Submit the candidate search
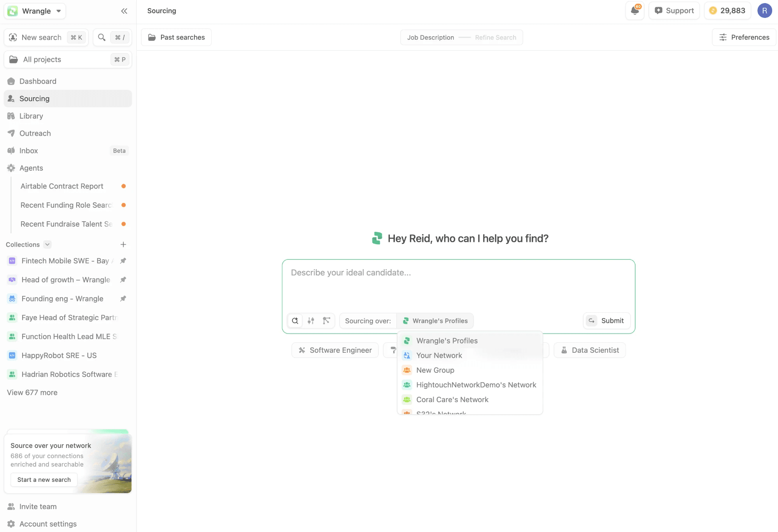The width and height of the screenshot is (778, 532). point(607,321)
